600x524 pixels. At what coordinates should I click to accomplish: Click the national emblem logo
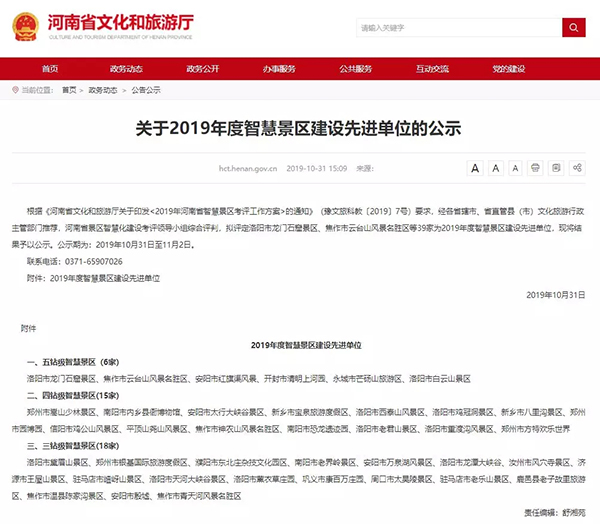[x=25, y=26]
